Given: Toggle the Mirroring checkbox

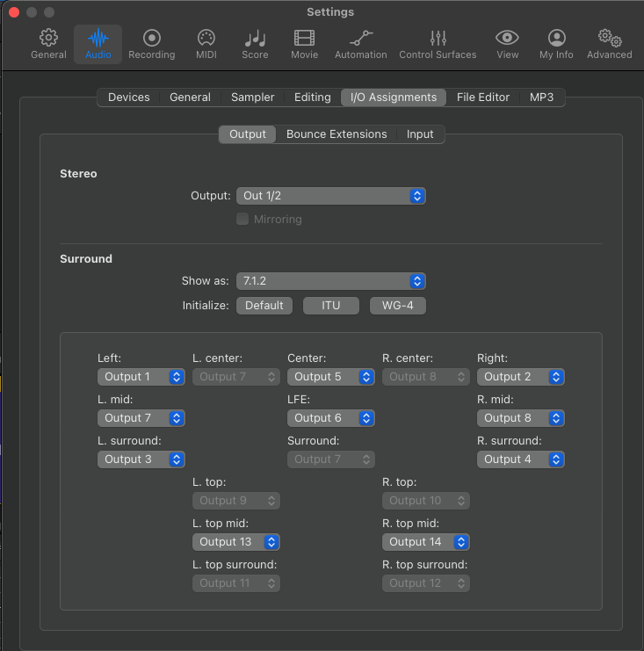Looking at the screenshot, I should pyautogui.click(x=242, y=220).
